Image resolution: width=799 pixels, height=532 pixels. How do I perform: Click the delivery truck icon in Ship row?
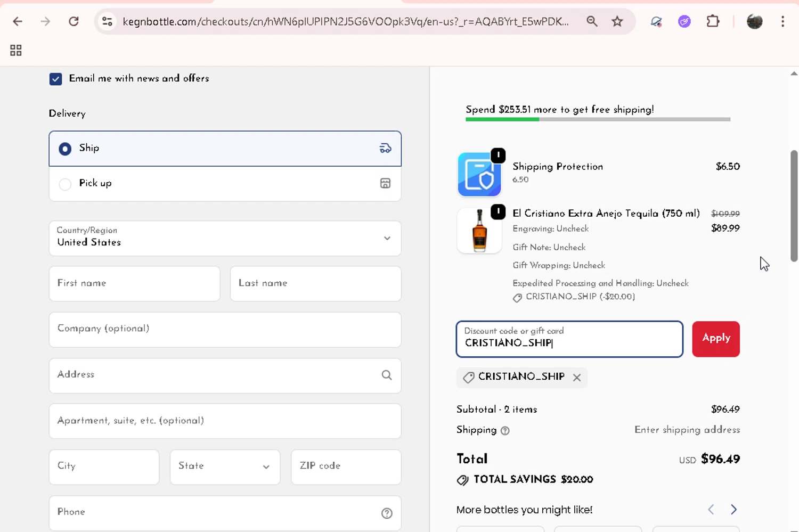coord(385,148)
